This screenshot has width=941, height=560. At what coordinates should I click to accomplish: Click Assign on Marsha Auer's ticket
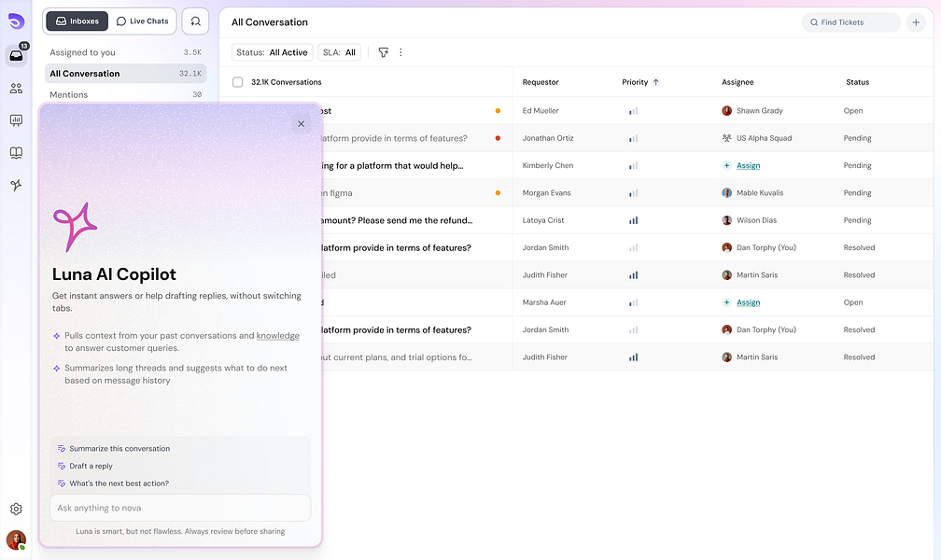[745, 302]
